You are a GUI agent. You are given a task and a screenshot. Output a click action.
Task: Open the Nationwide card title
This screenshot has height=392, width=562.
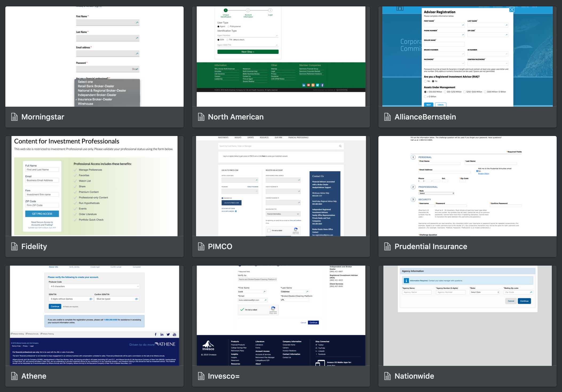[x=414, y=376]
